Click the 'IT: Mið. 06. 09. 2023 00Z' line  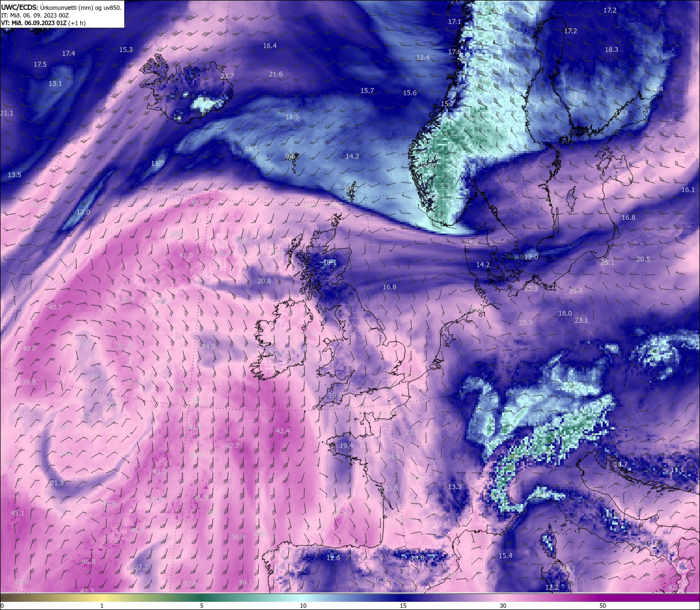(x=35, y=15)
